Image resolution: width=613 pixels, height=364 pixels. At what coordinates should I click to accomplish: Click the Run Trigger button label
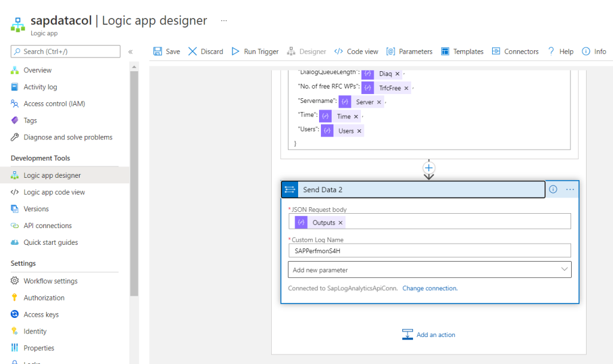tap(261, 51)
